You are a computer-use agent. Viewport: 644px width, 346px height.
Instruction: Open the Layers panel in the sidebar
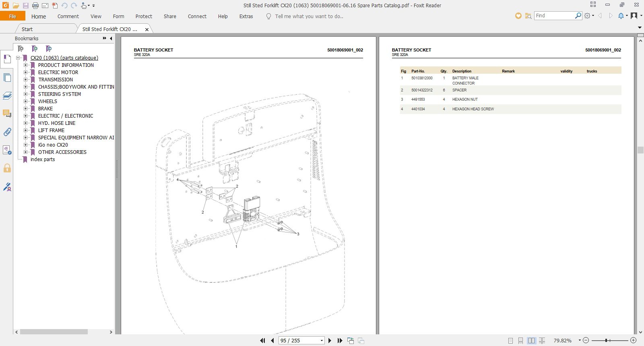click(x=7, y=96)
